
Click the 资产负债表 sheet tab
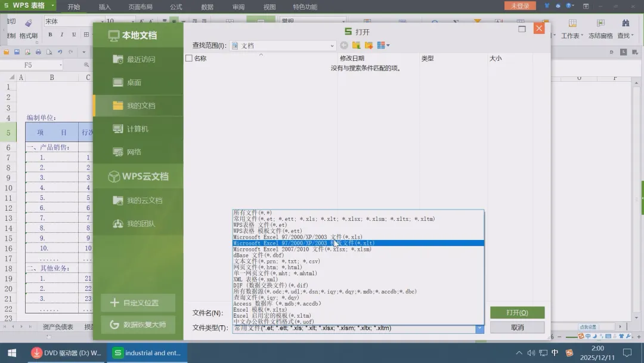(58, 327)
